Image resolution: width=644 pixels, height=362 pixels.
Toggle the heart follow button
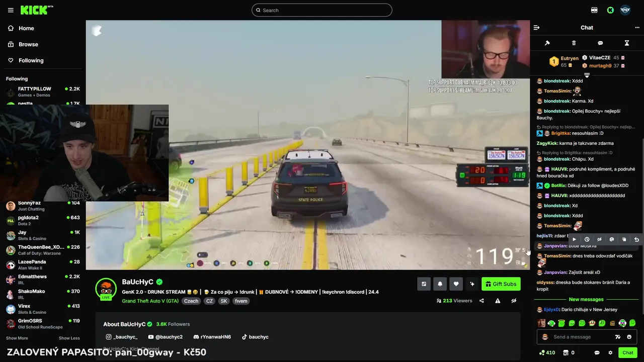(x=456, y=284)
